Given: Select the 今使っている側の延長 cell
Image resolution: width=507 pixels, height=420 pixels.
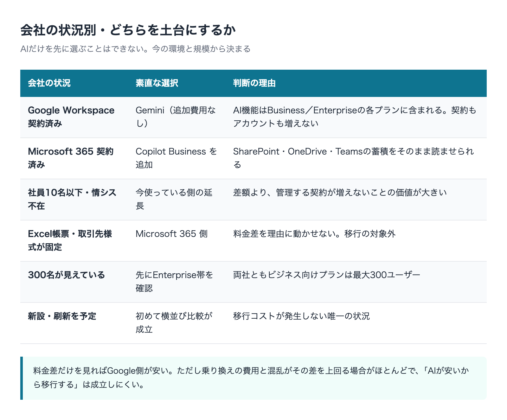Looking at the screenshot, I should [177, 199].
